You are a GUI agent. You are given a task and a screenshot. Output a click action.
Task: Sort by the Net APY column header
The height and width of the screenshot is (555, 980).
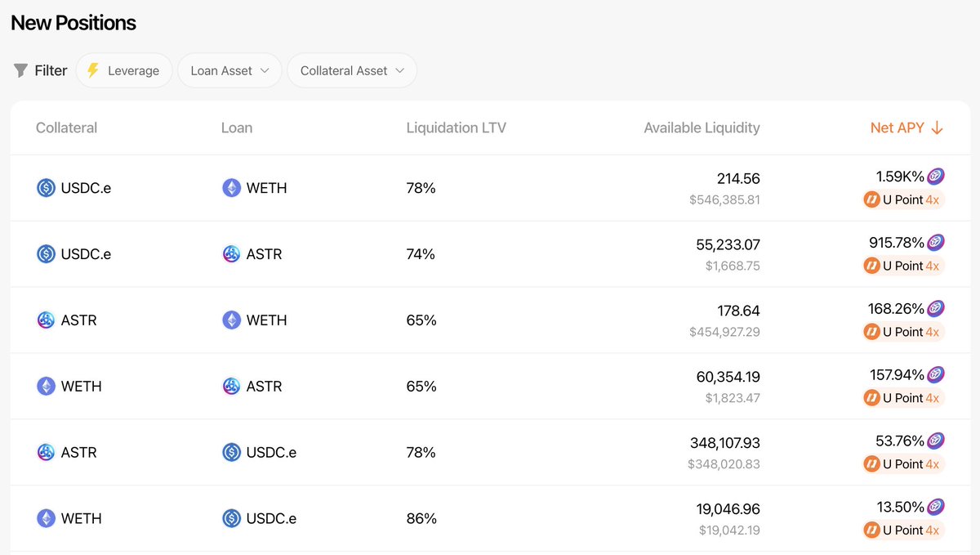tap(906, 128)
